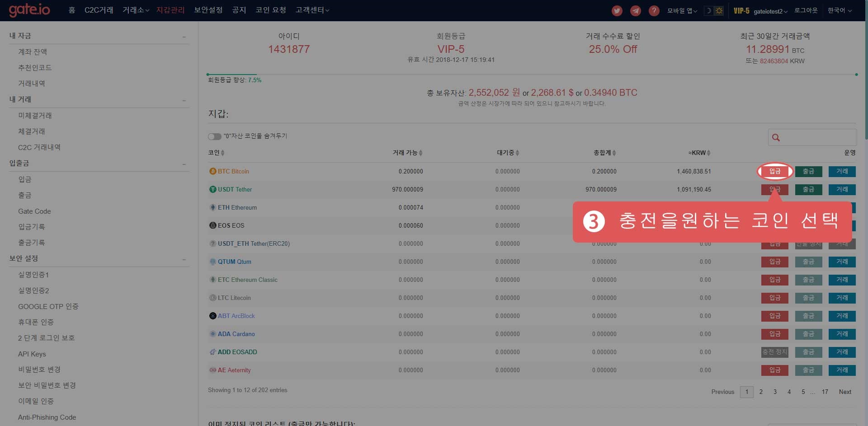Open 계좌 잔액 in sidebar

tap(33, 52)
